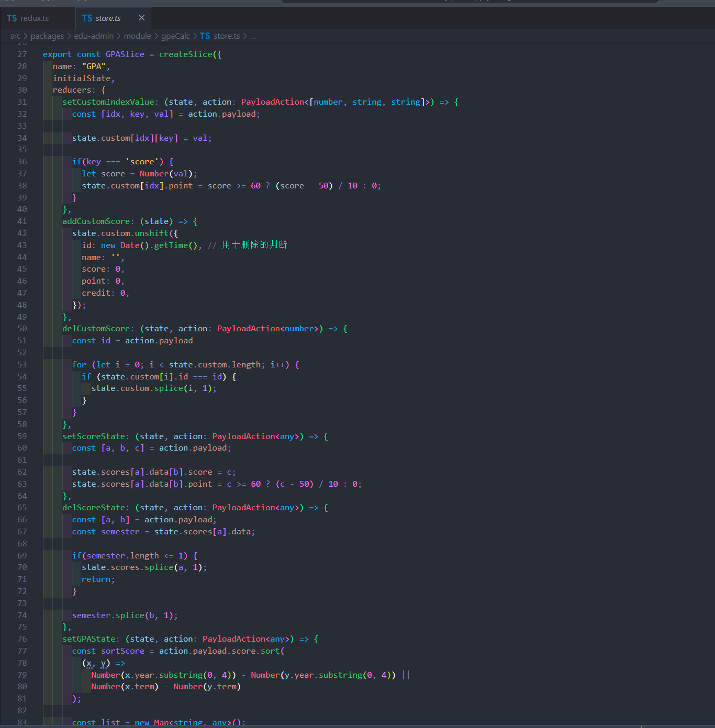Click 'x.term' expression on line 80
This screenshot has width=715, height=728.
point(140,687)
